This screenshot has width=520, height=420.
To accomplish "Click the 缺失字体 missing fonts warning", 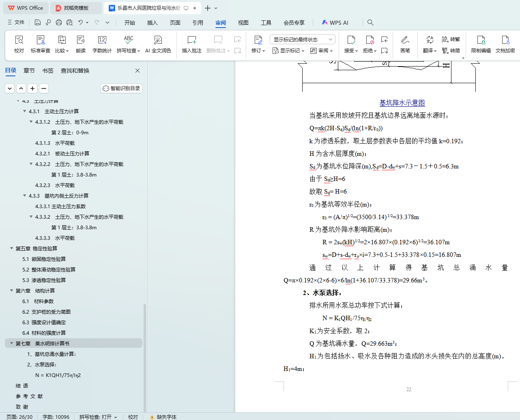I will (163, 417).
